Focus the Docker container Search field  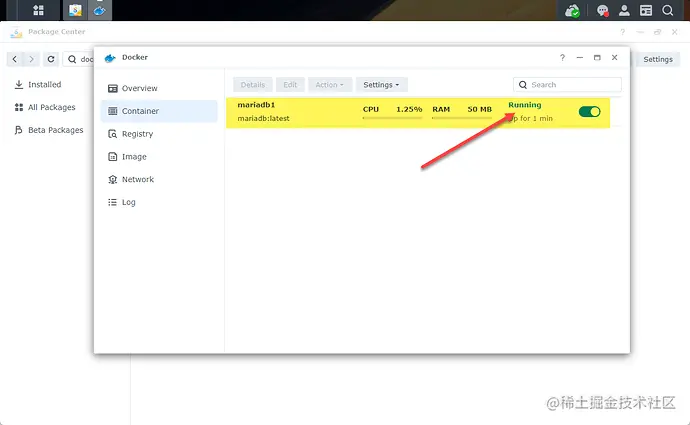[x=567, y=85]
